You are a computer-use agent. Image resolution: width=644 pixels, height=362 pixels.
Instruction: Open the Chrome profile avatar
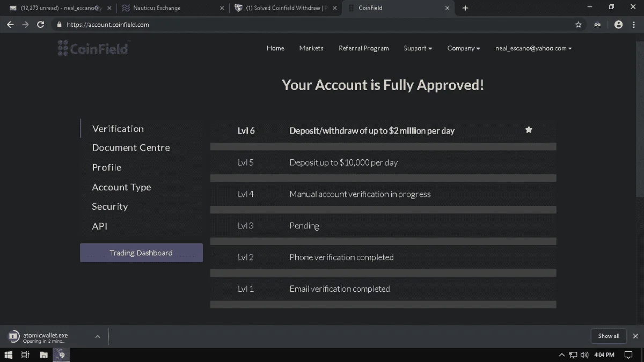tap(618, 25)
